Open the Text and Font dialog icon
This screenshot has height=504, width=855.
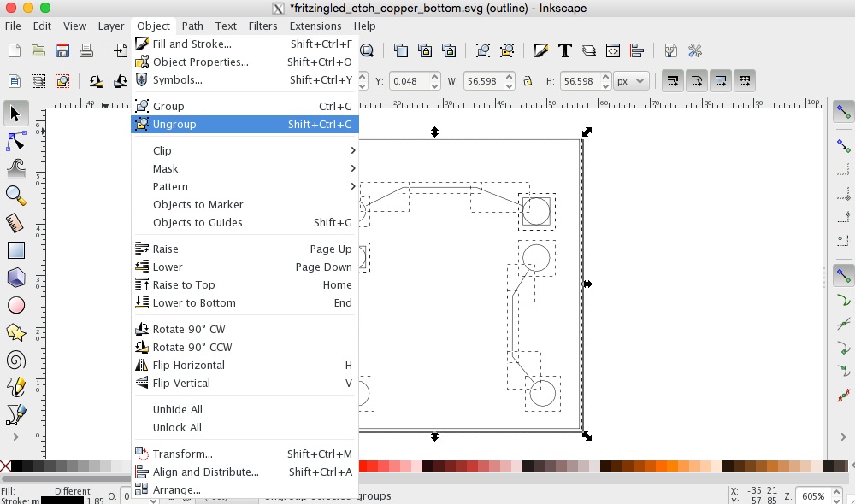(x=564, y=51)
